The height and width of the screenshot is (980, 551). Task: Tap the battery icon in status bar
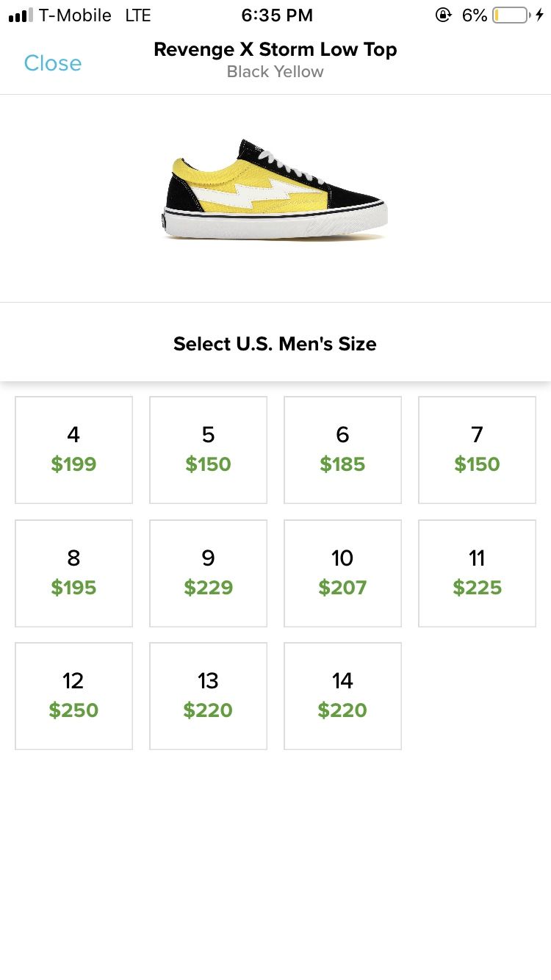point(511,15)
